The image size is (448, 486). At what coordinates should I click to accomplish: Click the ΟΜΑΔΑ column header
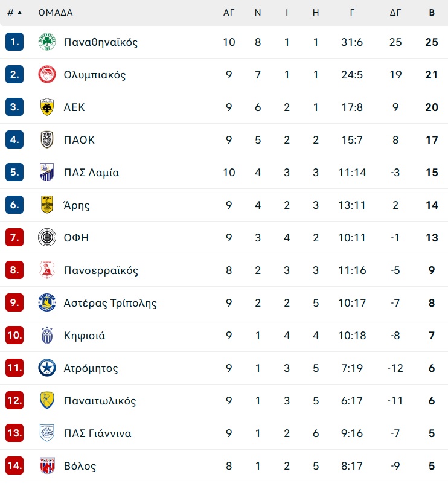click(x=56, y=13)
